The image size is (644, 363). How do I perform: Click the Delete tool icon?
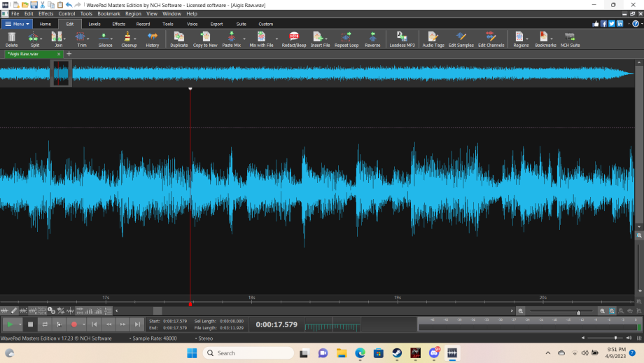tap(11, 39)
